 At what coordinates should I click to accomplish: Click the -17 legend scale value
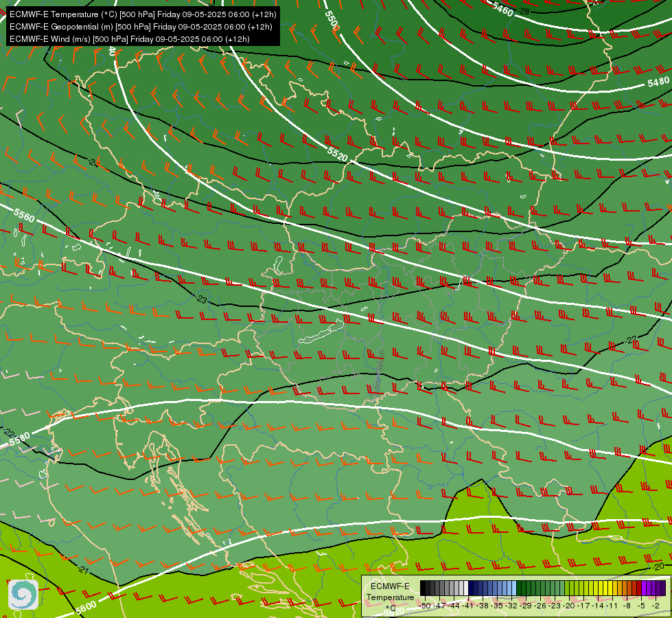(583, 606)
